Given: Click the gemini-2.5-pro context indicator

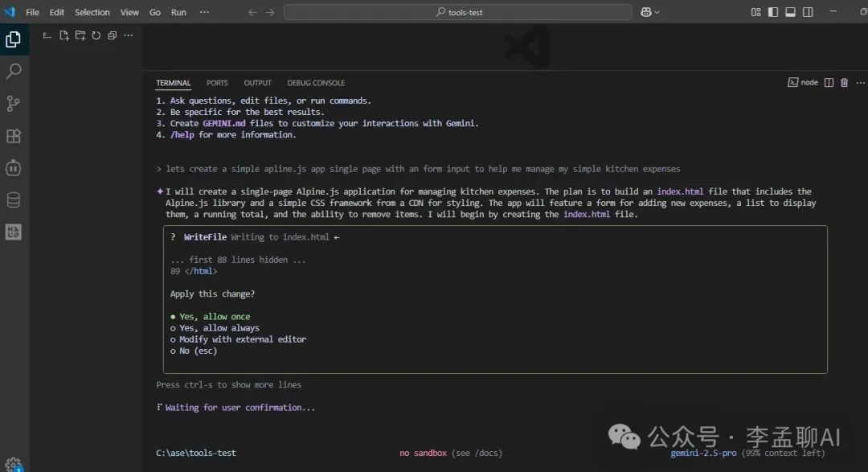Looking at the screenshot, I should (x=704, y=453).
